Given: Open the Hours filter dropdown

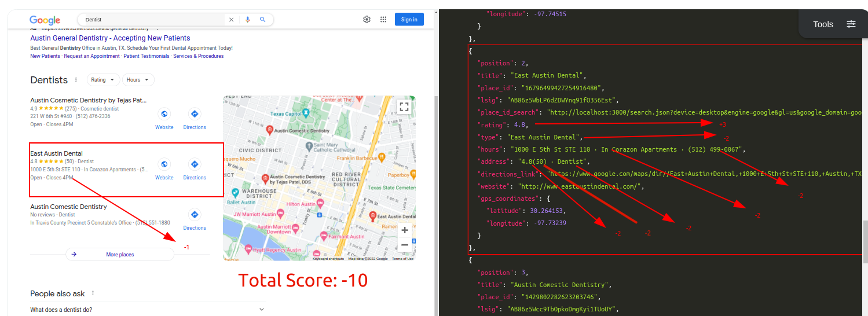Looking at the screenshot, I should [138, 80].
